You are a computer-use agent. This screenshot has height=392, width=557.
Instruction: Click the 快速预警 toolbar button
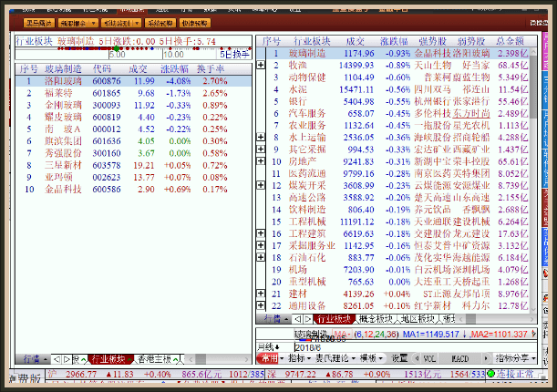[195, 24]
